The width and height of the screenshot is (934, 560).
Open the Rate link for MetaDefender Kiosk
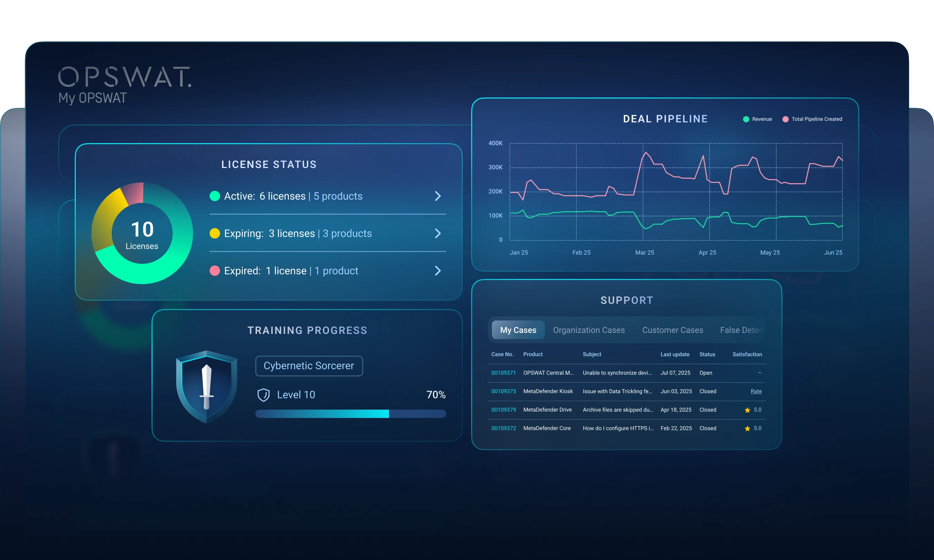pyautogui.click(x=756, y=391)
